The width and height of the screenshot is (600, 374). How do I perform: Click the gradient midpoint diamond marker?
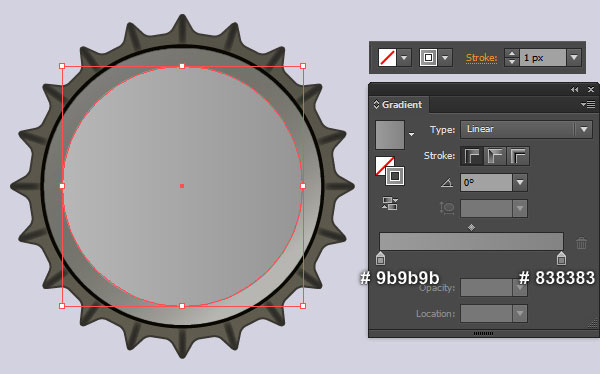click(x=471, y=228)
